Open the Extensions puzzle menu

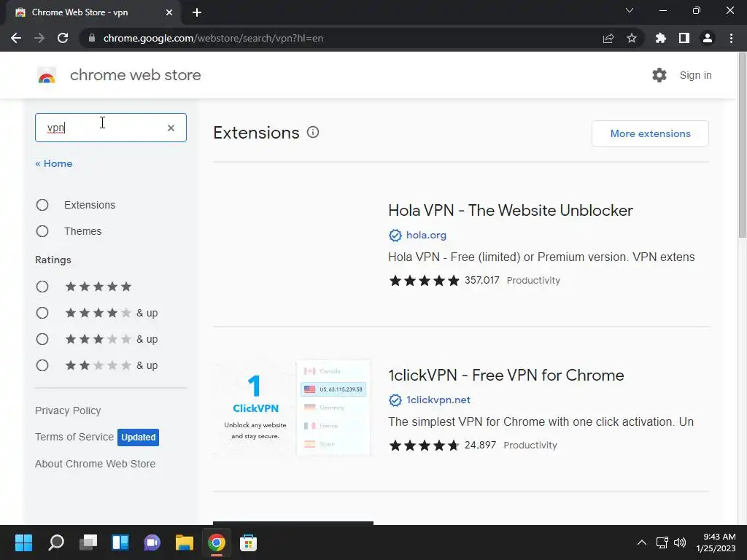pos(660,38)
